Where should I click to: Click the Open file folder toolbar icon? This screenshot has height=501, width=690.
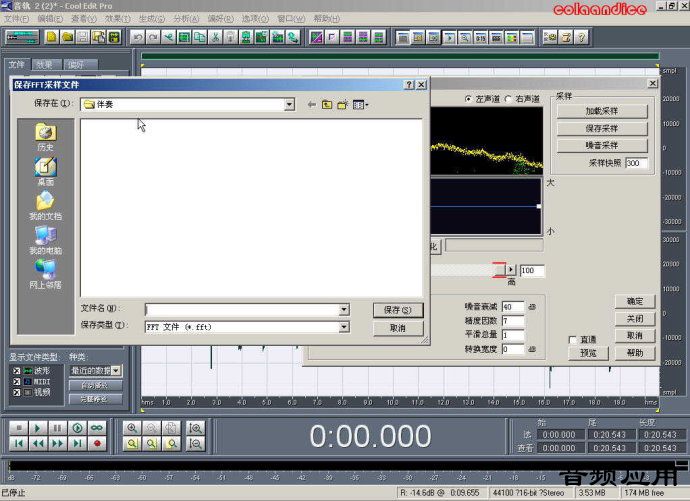[67, 37]
